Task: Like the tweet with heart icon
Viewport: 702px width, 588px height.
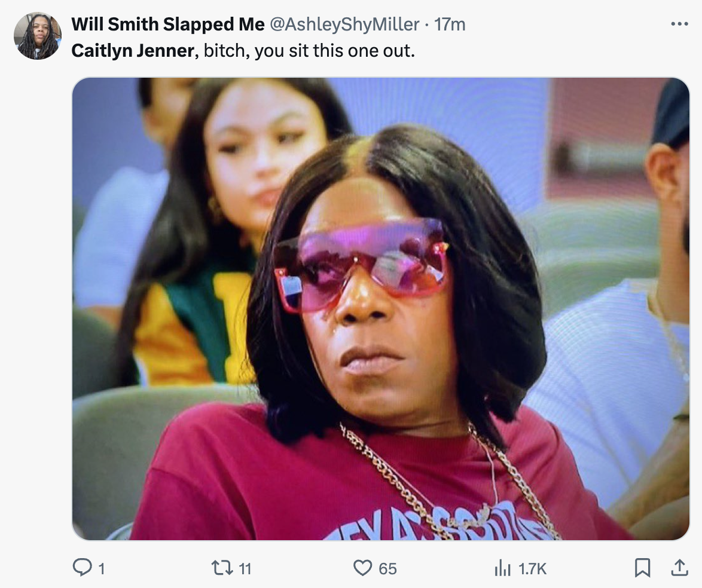Action: 362,568
